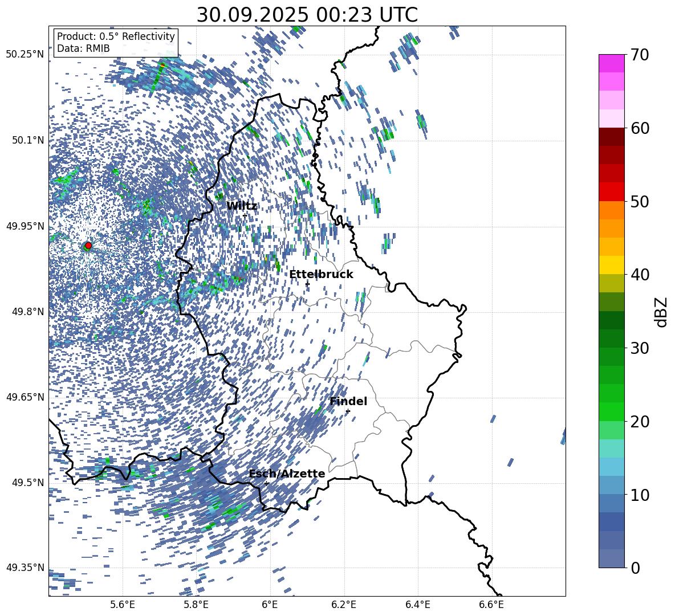Select the bright green swatch at 20 dBZ
The width and height of the screenshot is (675, 616).
[612, 411]
